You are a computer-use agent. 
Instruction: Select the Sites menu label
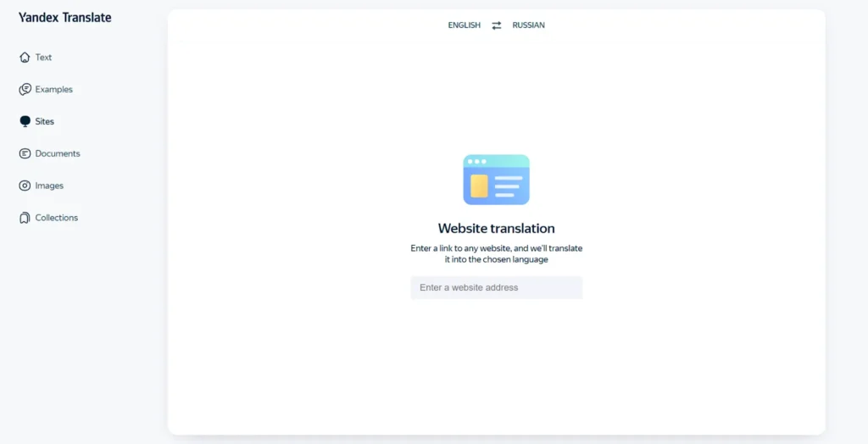tap(44, 121)
